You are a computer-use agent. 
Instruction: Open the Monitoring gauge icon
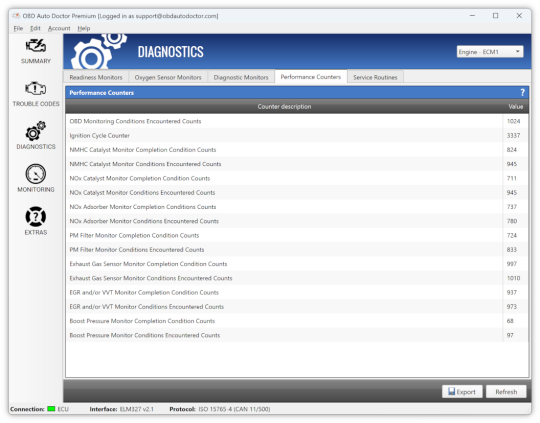coord(35,174)
